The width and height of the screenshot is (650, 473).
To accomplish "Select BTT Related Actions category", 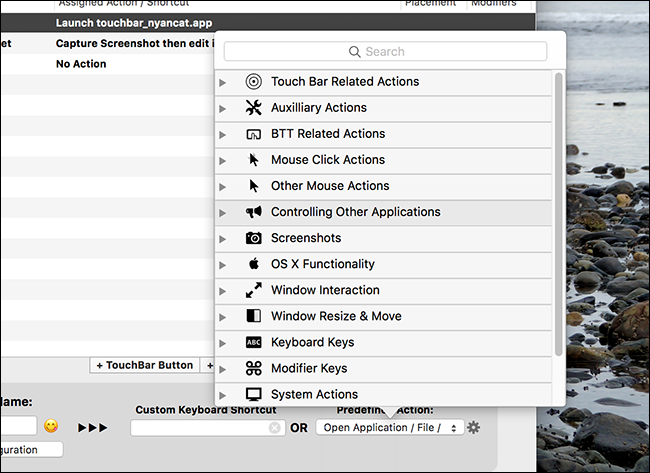I will [383, 134].
